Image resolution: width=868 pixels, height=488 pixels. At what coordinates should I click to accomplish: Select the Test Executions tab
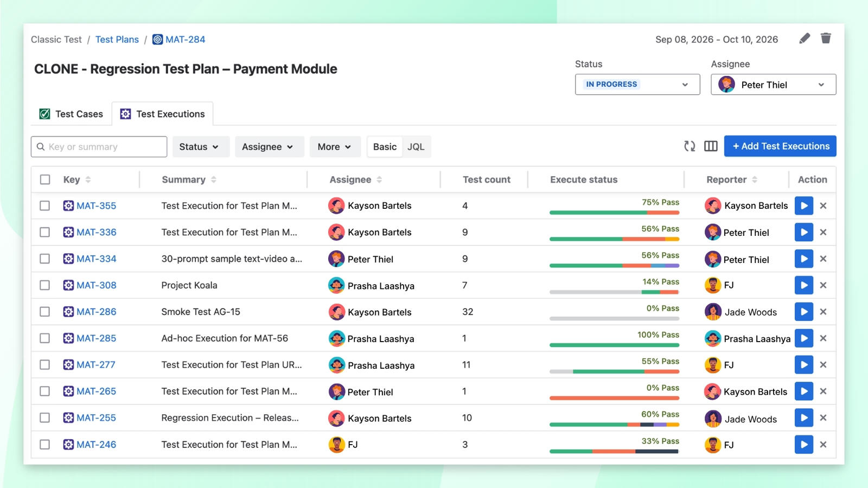(x=162, y=114)
